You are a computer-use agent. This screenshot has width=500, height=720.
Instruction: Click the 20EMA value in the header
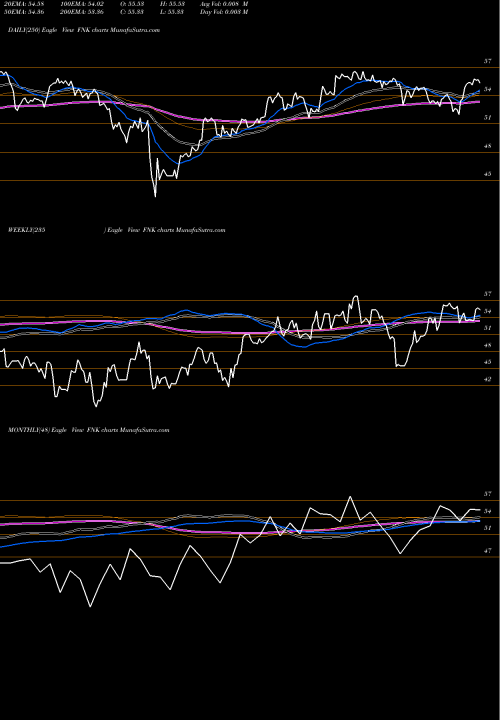(x=24, y=4)
